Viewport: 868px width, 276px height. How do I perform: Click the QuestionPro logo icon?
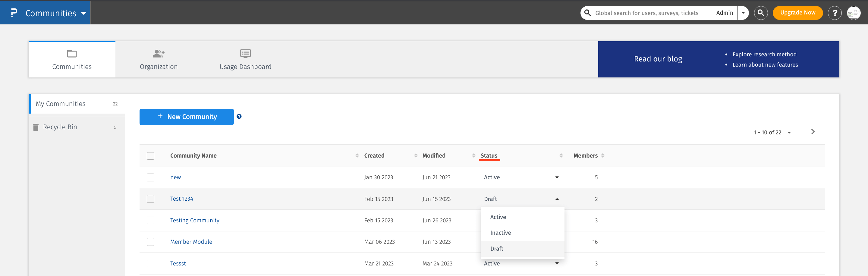[x=14, y=13]
